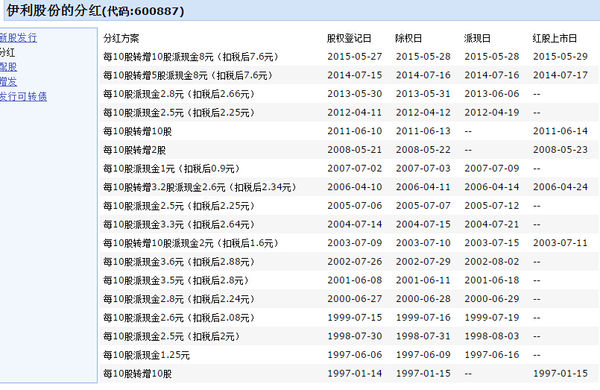
Task: Click payout date 2007-07-09
Action: pos(492,168)
